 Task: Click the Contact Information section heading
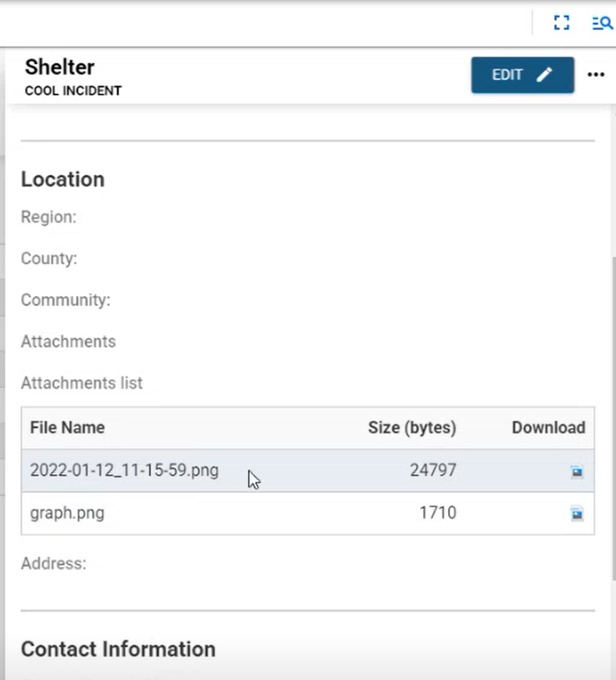pos(118,649)
